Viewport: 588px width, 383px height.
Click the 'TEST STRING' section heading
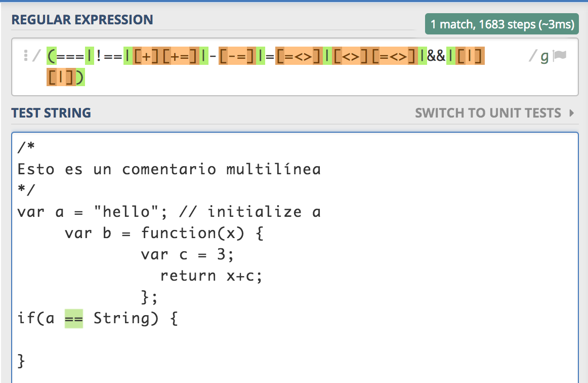pyautogui.click(x=51, y=113)
